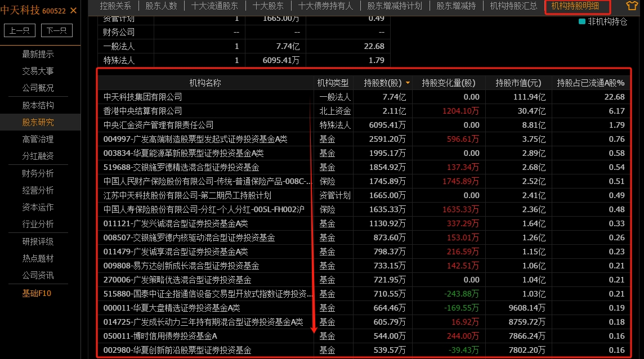Viewport: 644px width, 359px height.
Task: Open 资本运作 in sidebar
Action: pos(38,208)
